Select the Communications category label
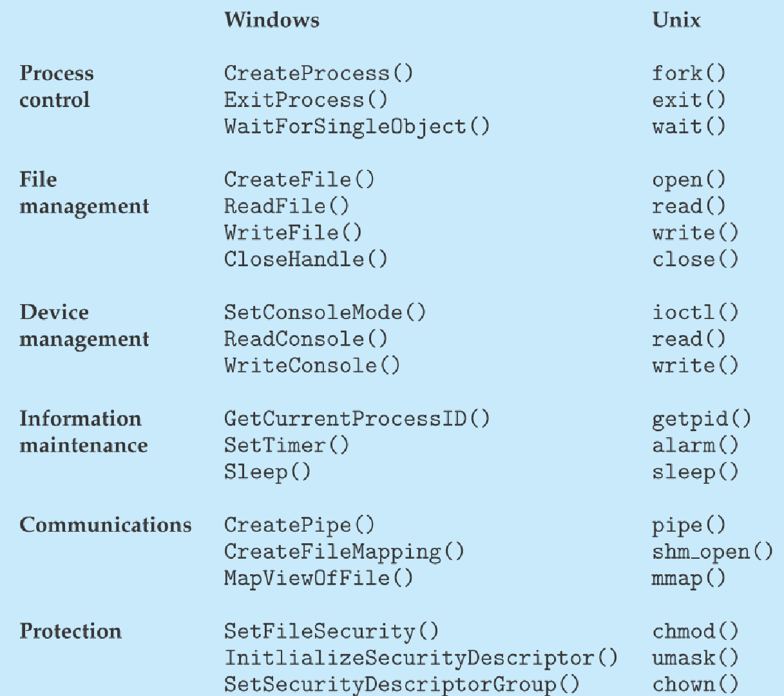The height and width of the screenshot is (696, 784). [x=106, y=525]
